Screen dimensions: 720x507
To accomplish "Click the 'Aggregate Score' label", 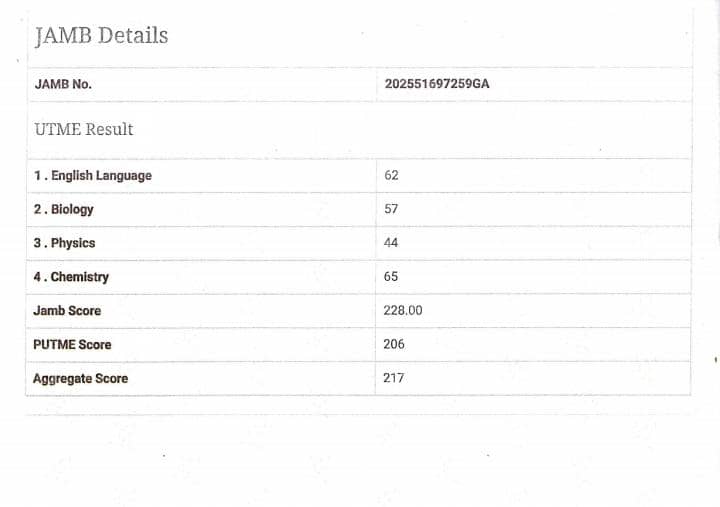I will click(x=80, y=379).
